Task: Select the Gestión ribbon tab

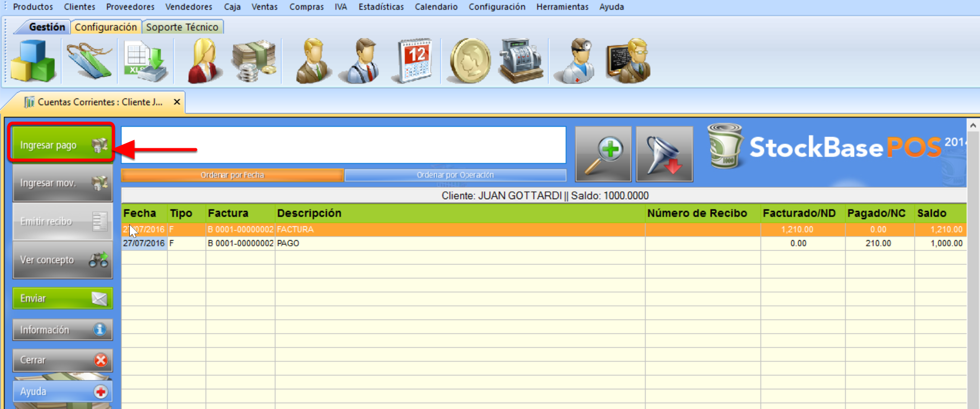Action: [47, 27]
